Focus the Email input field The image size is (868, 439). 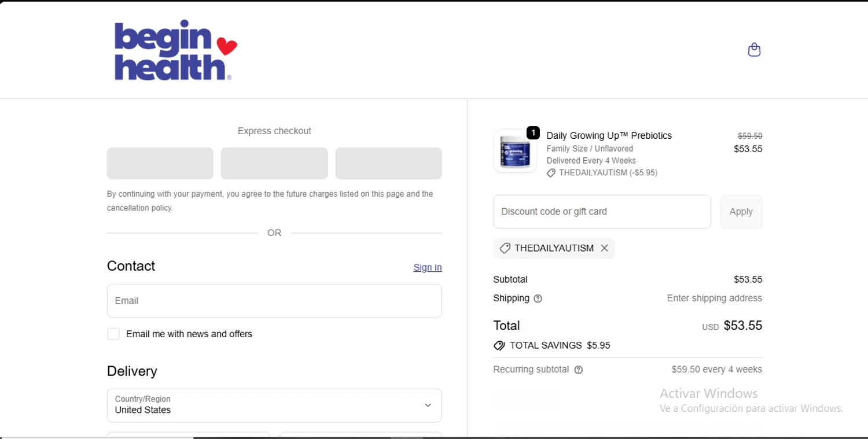click(x=274, y=301)
